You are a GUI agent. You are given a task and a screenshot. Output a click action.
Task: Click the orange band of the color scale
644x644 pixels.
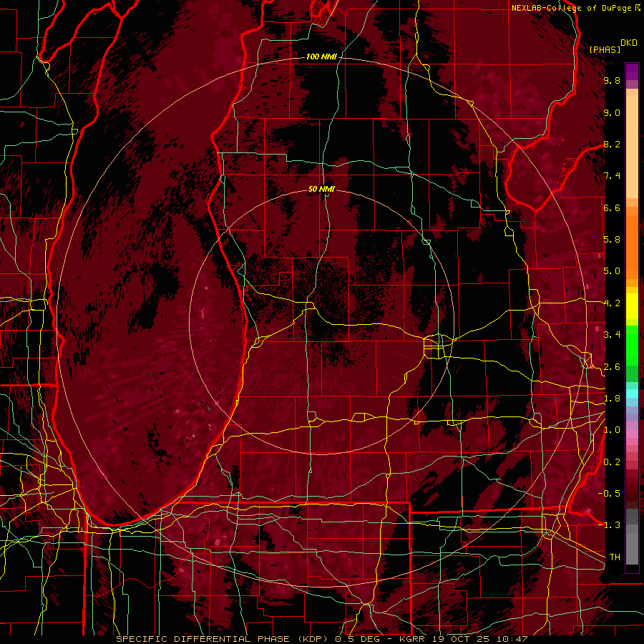[632, 243]
